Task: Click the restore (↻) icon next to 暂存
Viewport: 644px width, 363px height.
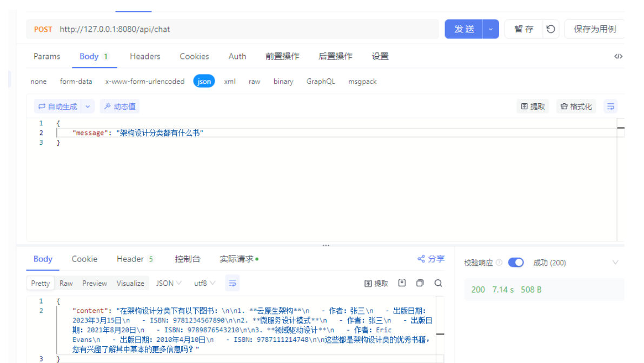Action: (550, 29)
